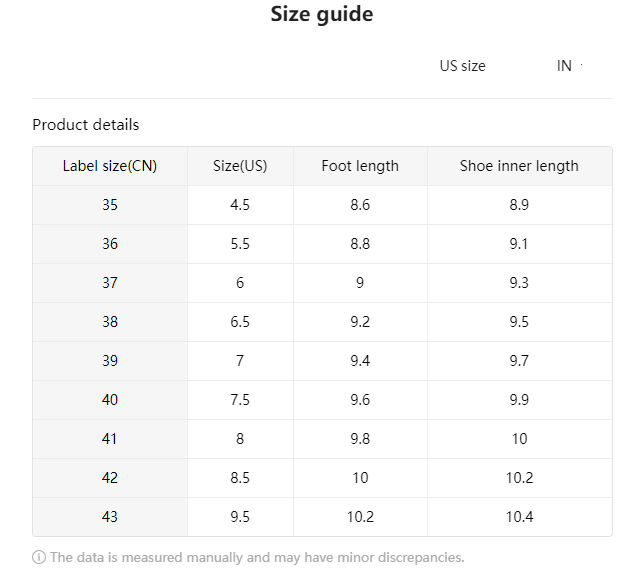Viewport: 644px width, 579px height.
Task: Select the CN label size 43 cell
Action: 110,517
